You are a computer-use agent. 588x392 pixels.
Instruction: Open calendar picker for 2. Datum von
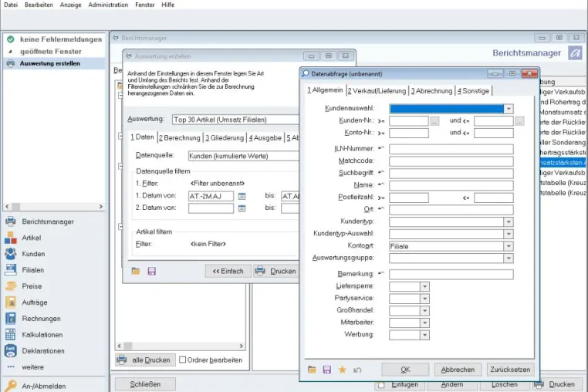[x=242, y=208]
